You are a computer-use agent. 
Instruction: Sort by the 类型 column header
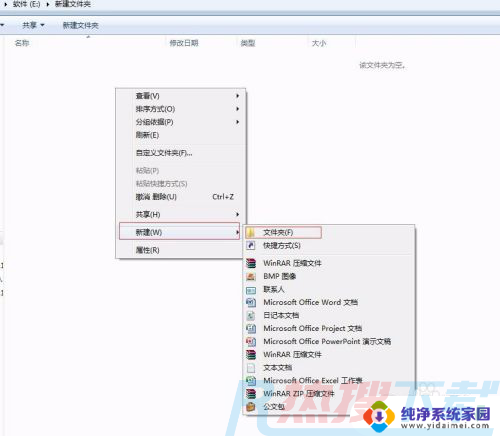coord(248,43)
